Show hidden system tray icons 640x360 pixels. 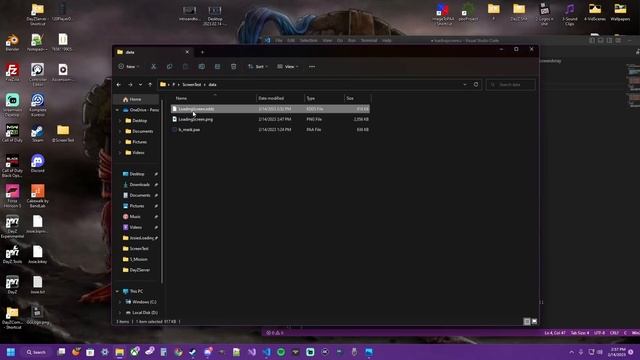(571, 352)
